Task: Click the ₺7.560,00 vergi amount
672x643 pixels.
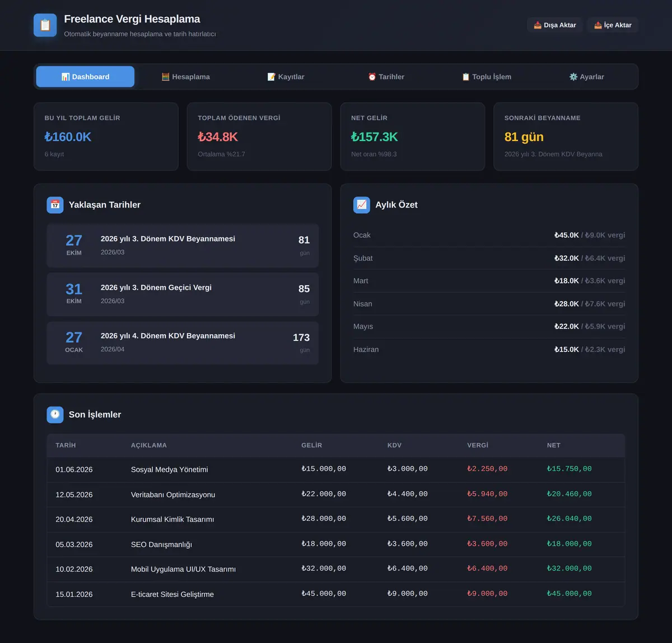Action: tap(487, 519)
